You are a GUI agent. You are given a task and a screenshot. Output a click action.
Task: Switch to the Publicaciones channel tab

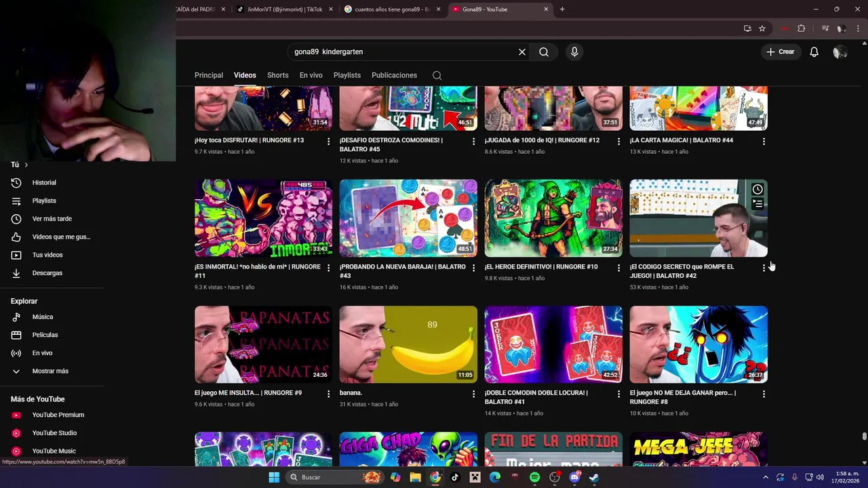(x=394, y=75)
